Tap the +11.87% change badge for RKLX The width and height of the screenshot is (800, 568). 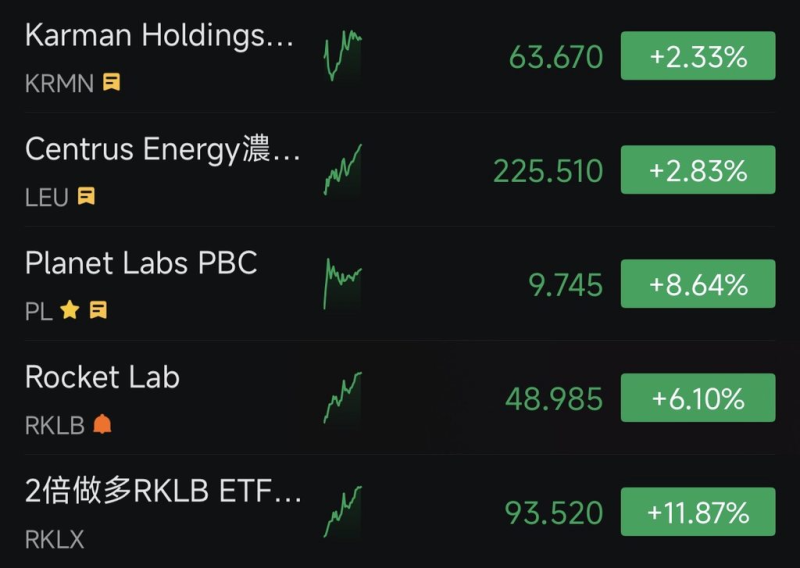pyautogui.click(x=698, y=513)
